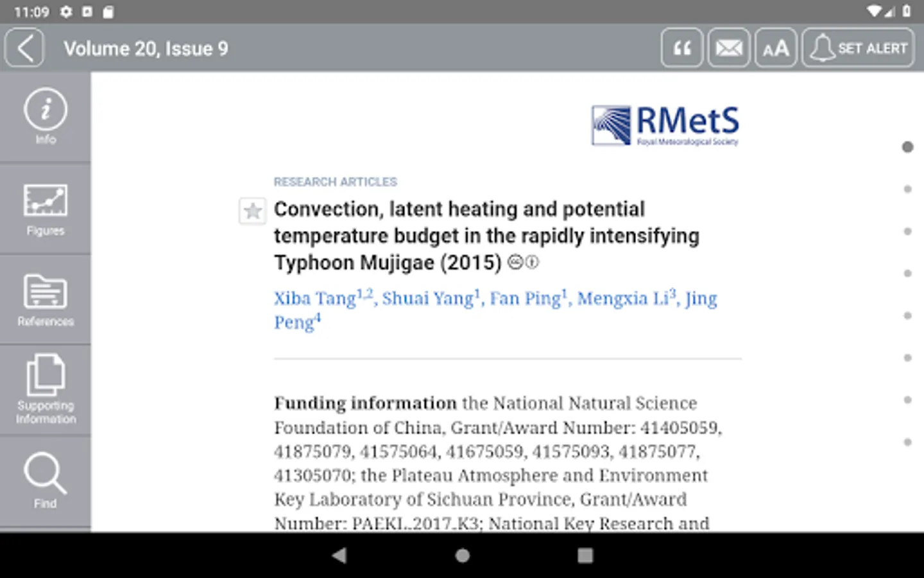This screenshot has height=578, width=924.
Task: Jump to third section dot marker
Action: (x=907, y=231)
